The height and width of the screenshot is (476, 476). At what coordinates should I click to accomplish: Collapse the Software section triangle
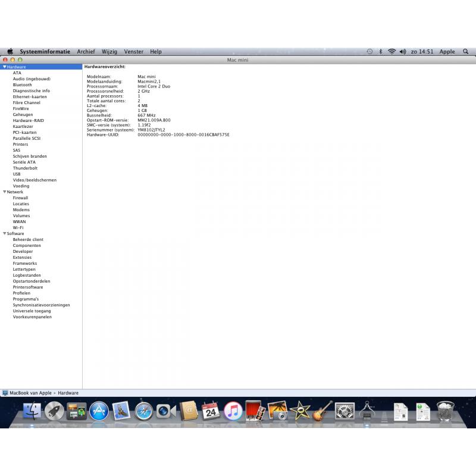pyautogui.click(x=4, y=233)
